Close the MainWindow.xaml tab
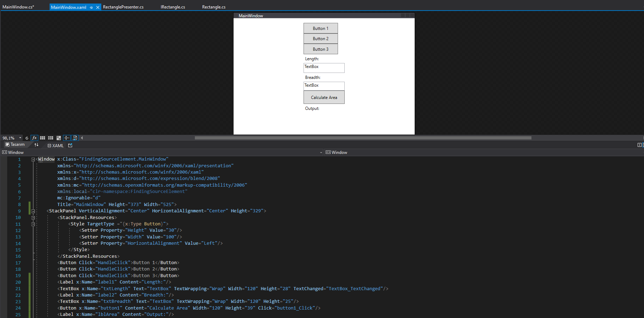 98,7
